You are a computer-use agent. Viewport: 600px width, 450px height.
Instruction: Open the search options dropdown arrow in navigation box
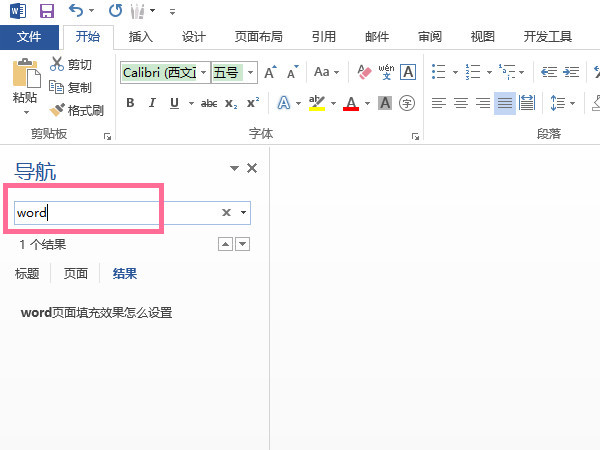(243, 213)
